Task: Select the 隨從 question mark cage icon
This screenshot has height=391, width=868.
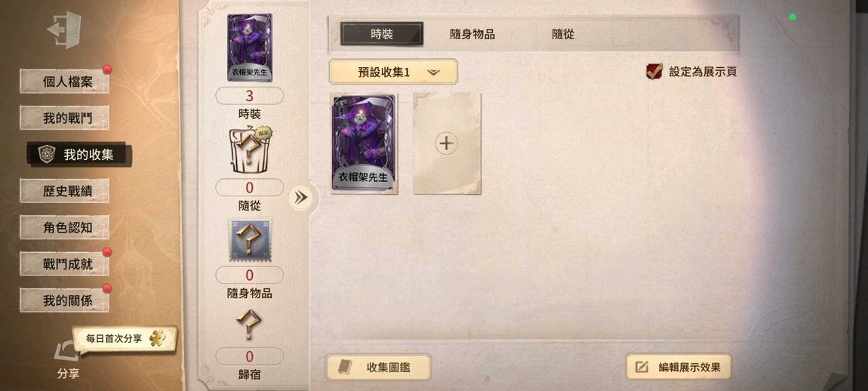Action: (x=249, y=150)
